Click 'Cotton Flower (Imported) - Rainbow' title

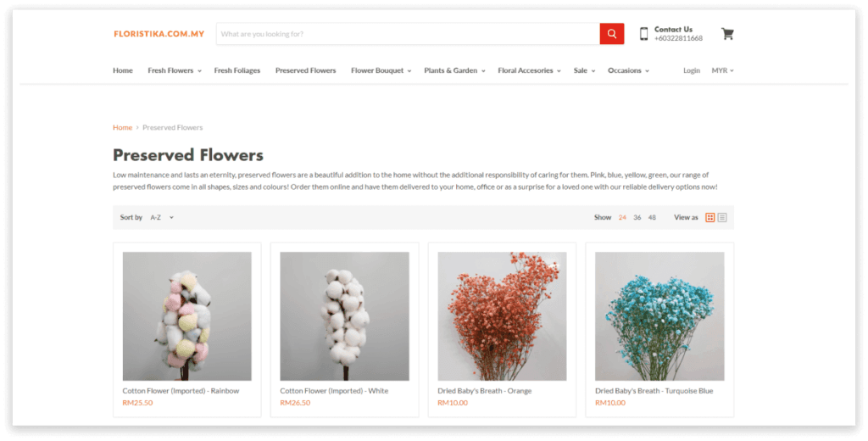[x=181, y=391]
